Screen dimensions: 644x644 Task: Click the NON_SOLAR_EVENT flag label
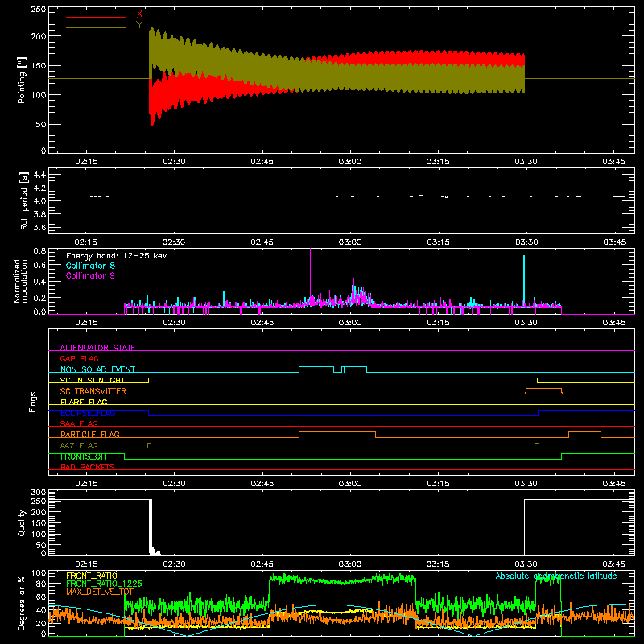coord(97,369)
